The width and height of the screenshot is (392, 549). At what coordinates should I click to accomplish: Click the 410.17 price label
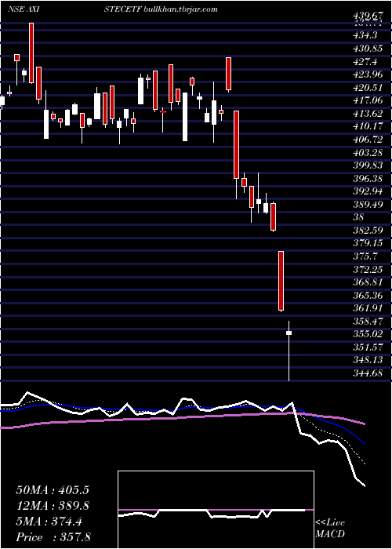click(x=366, y=127)
